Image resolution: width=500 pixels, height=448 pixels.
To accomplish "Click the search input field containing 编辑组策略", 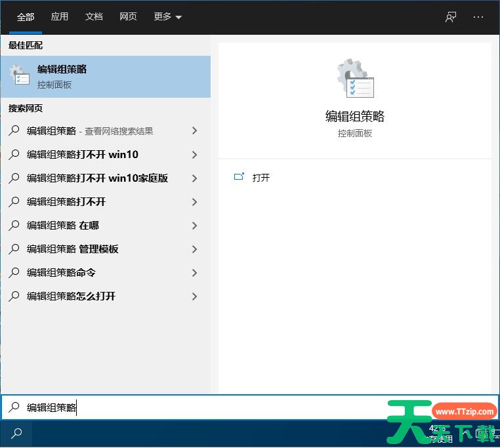I will coord(197,407).
